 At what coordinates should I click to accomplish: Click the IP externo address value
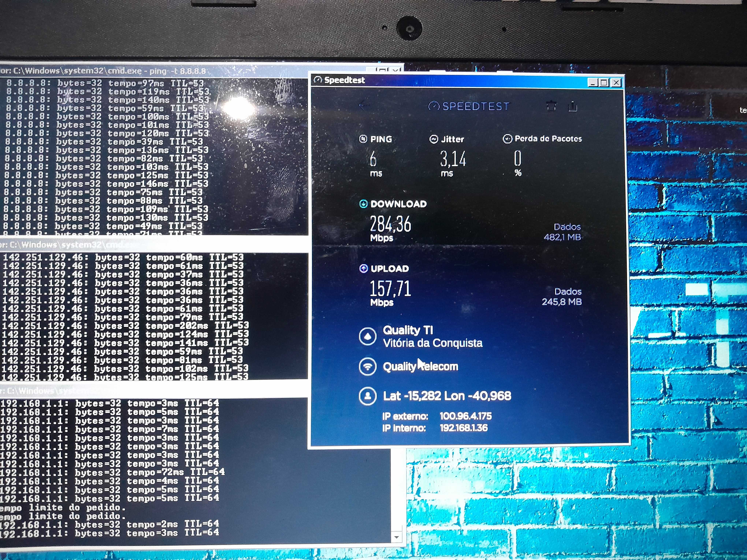[465, 416]
